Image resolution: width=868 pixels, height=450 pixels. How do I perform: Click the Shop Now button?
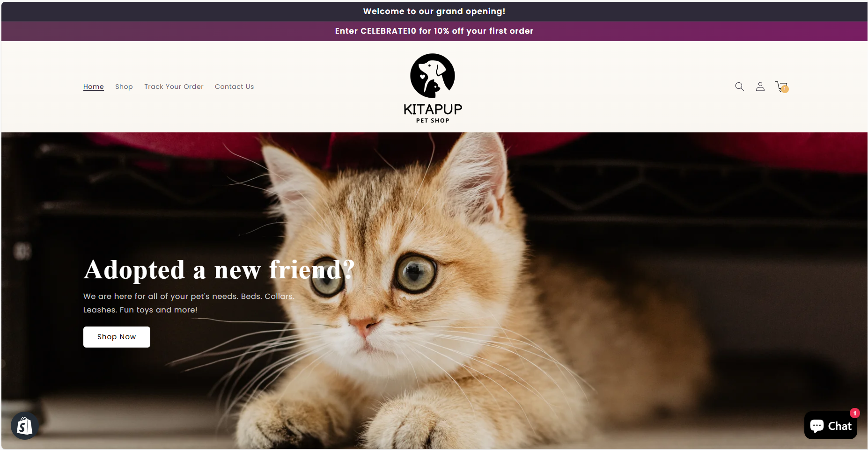(117, 337)
